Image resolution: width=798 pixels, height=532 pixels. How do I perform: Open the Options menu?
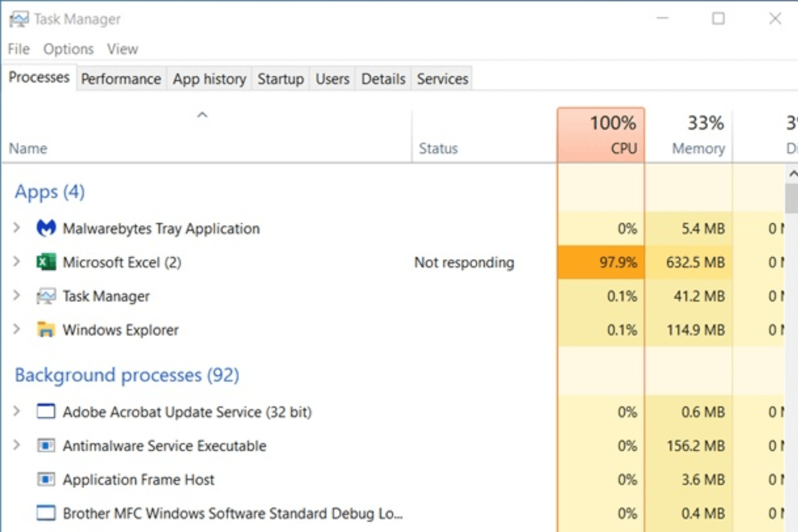tap(68, 49)
